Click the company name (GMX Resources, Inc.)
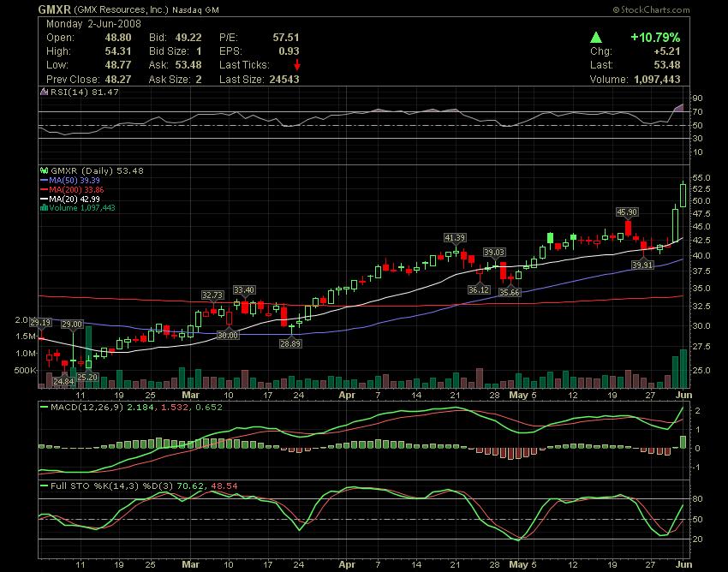 click(x=121, y=9)
